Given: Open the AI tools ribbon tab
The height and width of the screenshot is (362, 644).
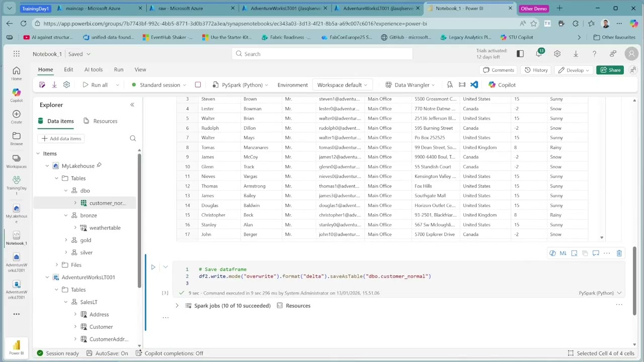Looking at the screenshot, I should point(94,70).
